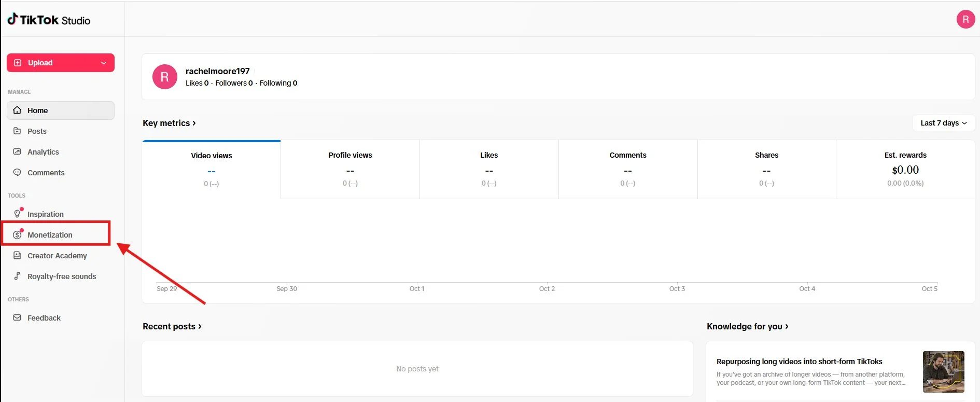
Task: Click the Inspiration lightbulb icon
Action: 17,214
